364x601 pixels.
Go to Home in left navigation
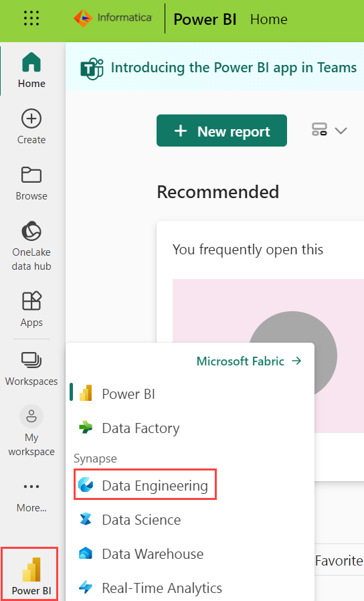[x=31, y=70]
